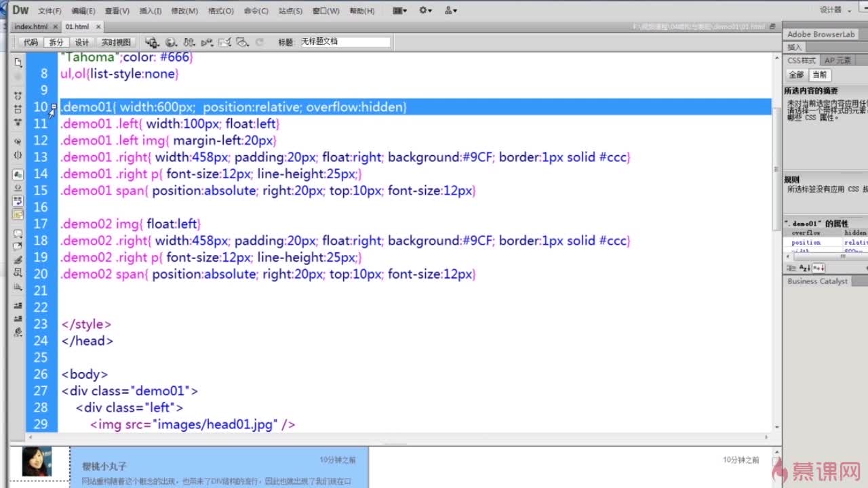Switch to the index.html document tab
The image size is (868, 488).
pyautogui.click(x=31, y=26)
